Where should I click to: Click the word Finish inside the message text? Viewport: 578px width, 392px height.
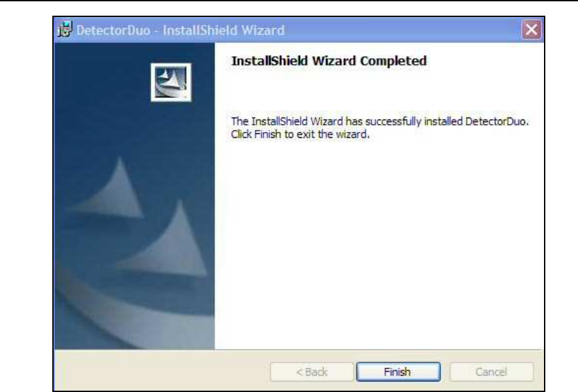click(x=267, y=134)
